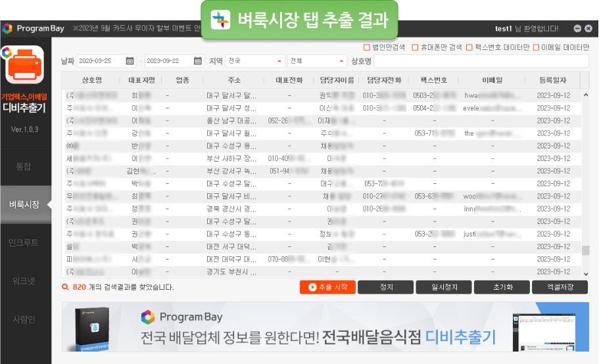This screenshot has width=599, height=364.
Task: Click the 엑셀저장 button
Action: (x=560, y=287)
